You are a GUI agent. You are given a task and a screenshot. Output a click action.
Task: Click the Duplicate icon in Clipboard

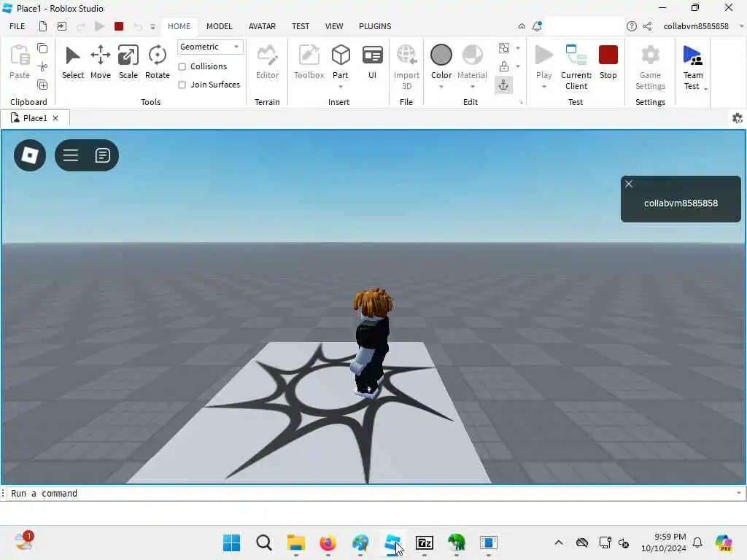[42, 85]
